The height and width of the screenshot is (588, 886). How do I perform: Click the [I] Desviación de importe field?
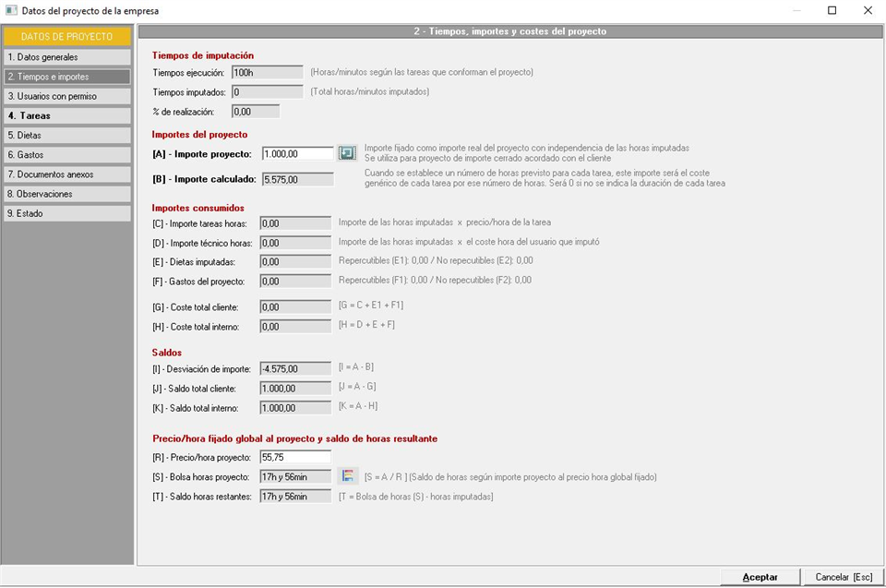[295, 368]
